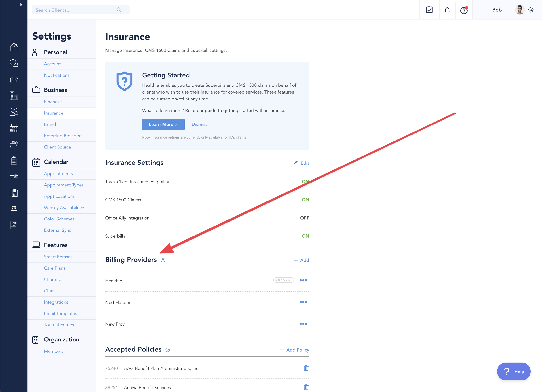Click the Learn More button
Screen dimensions: 542x392
click(163, 124)
